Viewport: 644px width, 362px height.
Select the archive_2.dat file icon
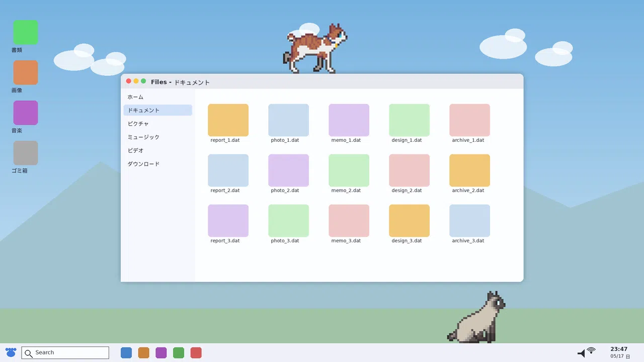point(469,170)
